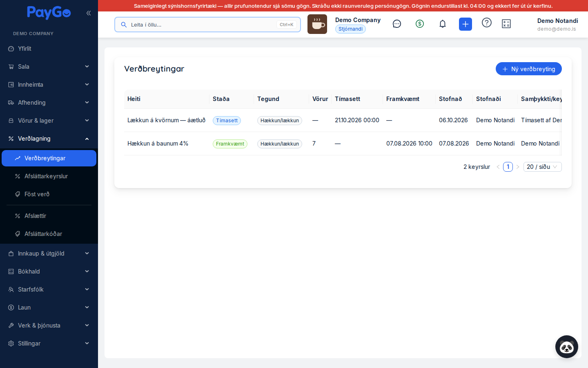Expand the Sala menu chevron
The image size is (588, 368).
click(87, 67)
